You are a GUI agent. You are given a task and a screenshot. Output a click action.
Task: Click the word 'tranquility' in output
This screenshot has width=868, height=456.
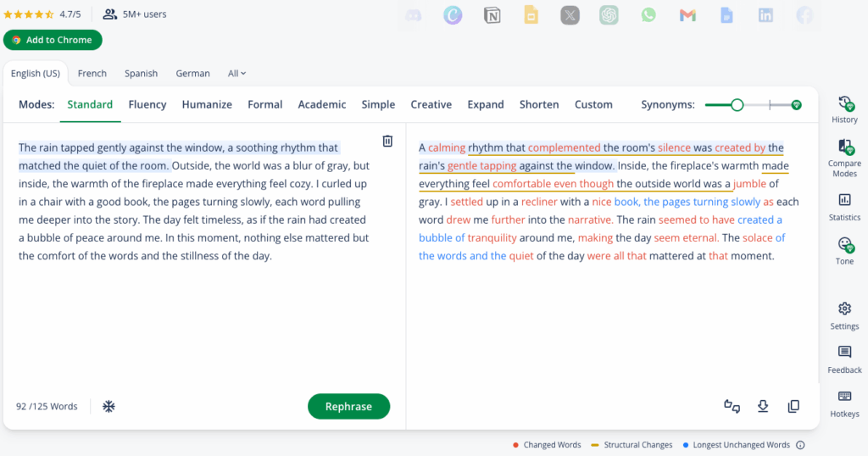(492, 237)
